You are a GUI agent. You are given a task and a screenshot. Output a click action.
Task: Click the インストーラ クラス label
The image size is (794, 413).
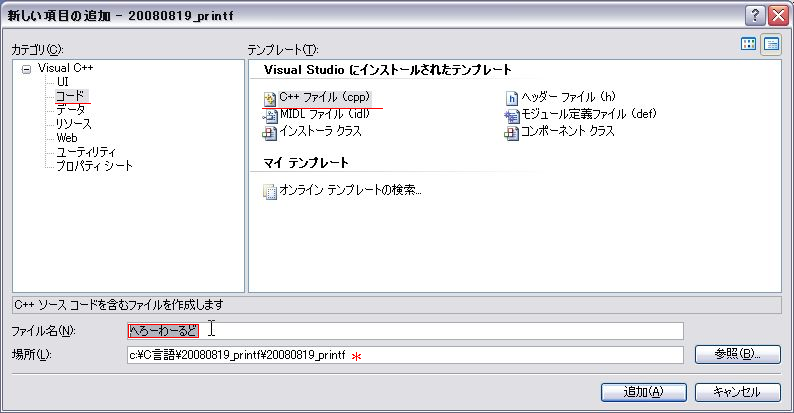321,132
